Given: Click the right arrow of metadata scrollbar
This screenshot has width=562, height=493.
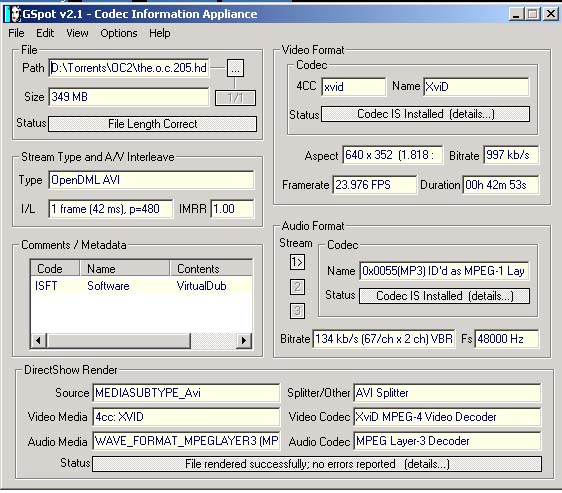Looking at the screenshot, I should click(244, 340).
